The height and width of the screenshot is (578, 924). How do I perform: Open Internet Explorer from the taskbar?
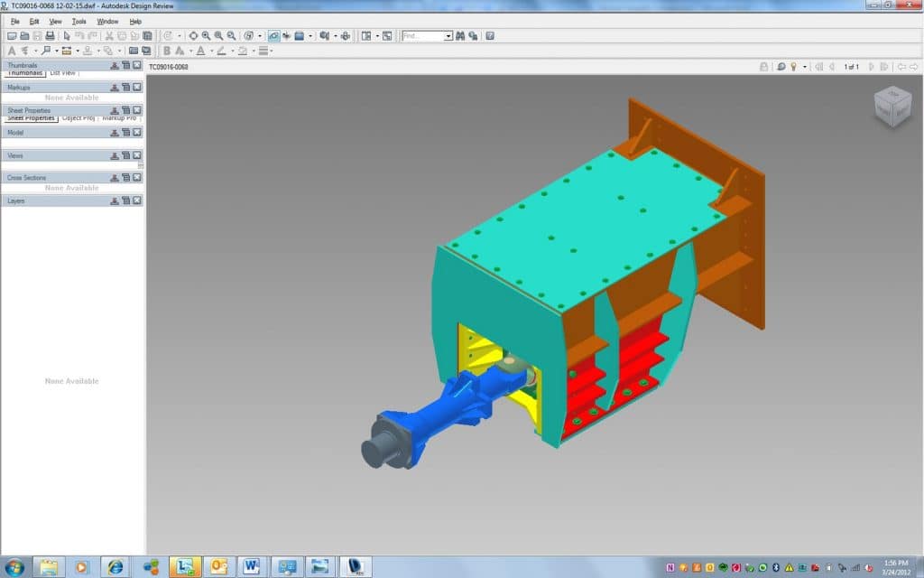(115, 566)
